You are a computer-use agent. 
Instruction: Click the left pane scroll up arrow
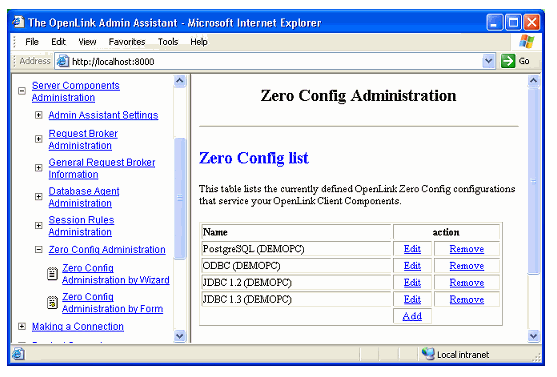pyautogui.click(x=180, y=81)
